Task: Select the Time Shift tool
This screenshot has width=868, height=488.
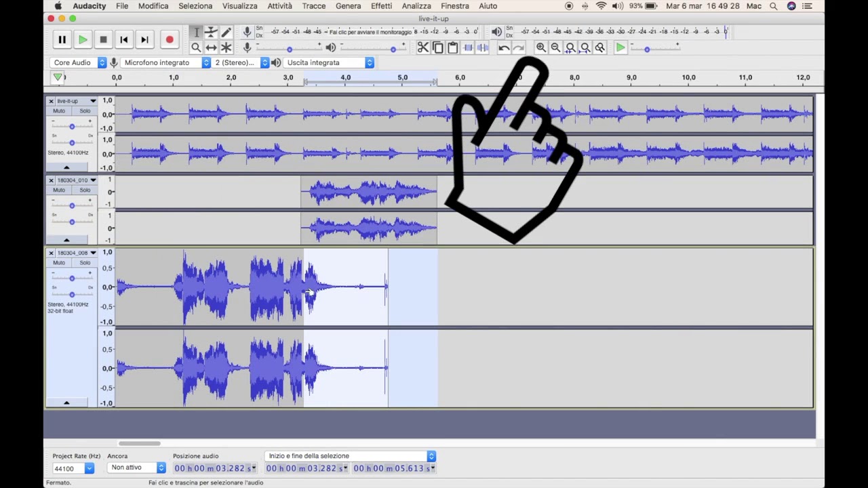Action: (211, 47)
